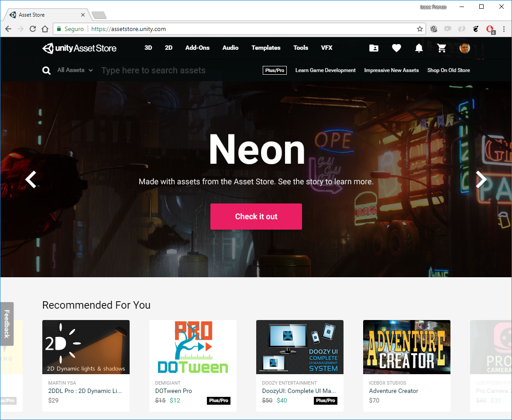Click the $40 sale price of DoozyUI
The width and height of the screenshot is (512, 420).
282,400
